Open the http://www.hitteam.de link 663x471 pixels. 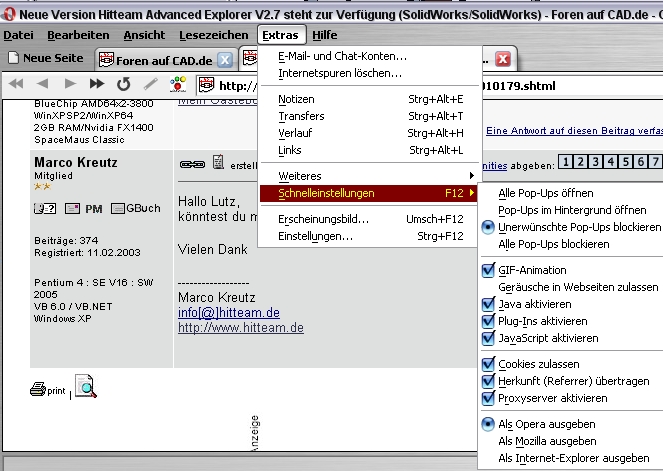(x=241, y=328)
